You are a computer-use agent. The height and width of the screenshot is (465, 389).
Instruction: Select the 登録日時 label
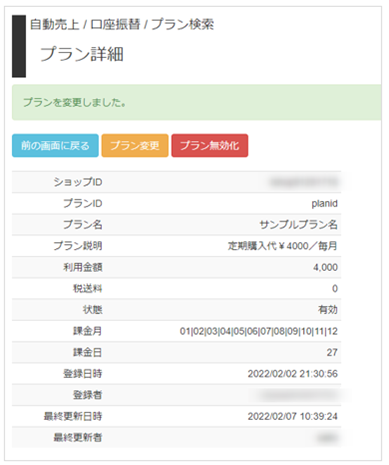point(83,374)
